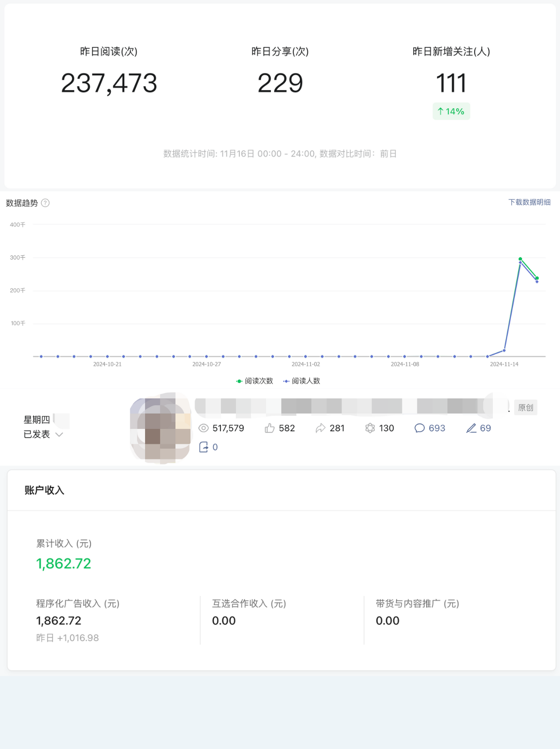Click the share arrow icon showing 281

(321, 428)
